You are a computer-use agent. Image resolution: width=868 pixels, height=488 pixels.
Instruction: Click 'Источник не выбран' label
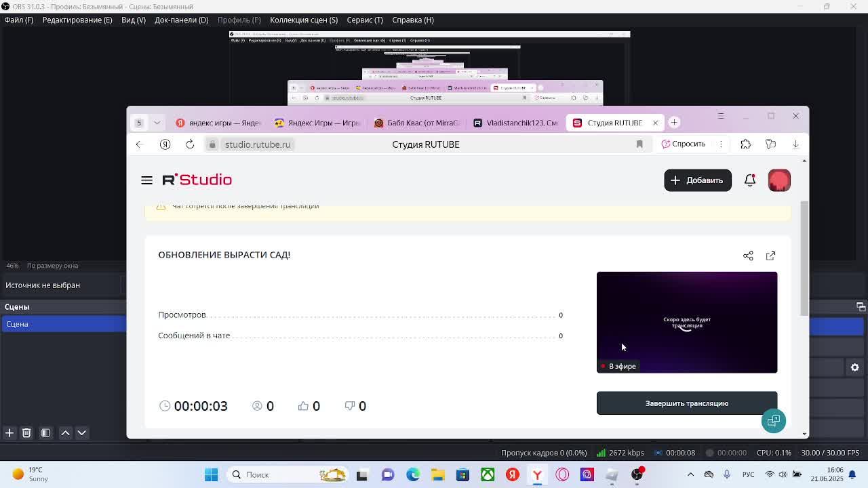(x=43, y=285)
